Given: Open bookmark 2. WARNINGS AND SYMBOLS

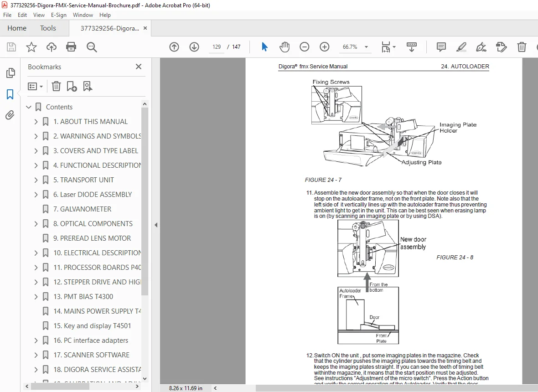Looking at the screenshot, I should coord(97,136).
